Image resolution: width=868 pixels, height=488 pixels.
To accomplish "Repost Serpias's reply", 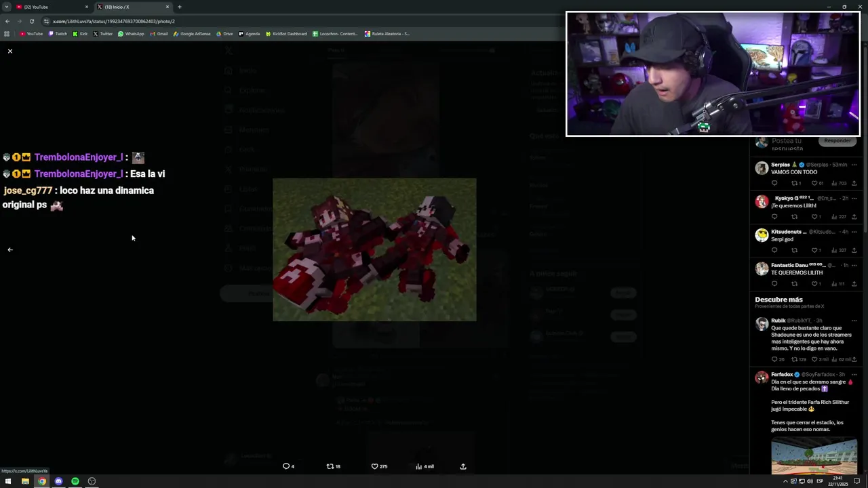I will click(795, 183).
